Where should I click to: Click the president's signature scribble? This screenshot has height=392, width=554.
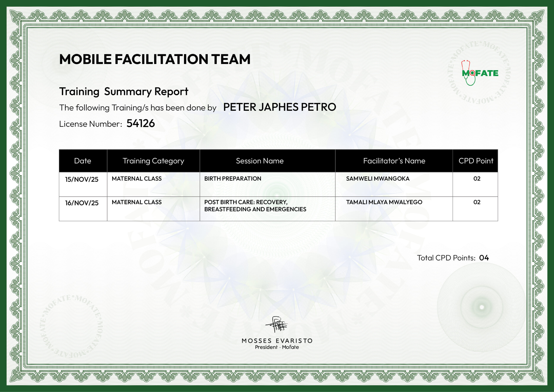(277, 325)
